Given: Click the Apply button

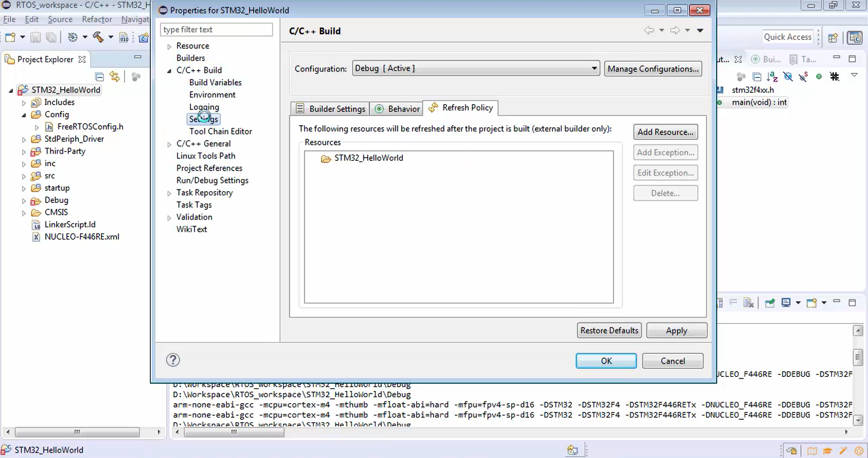Looking at the screenshot, I should [x=676, y=330].
